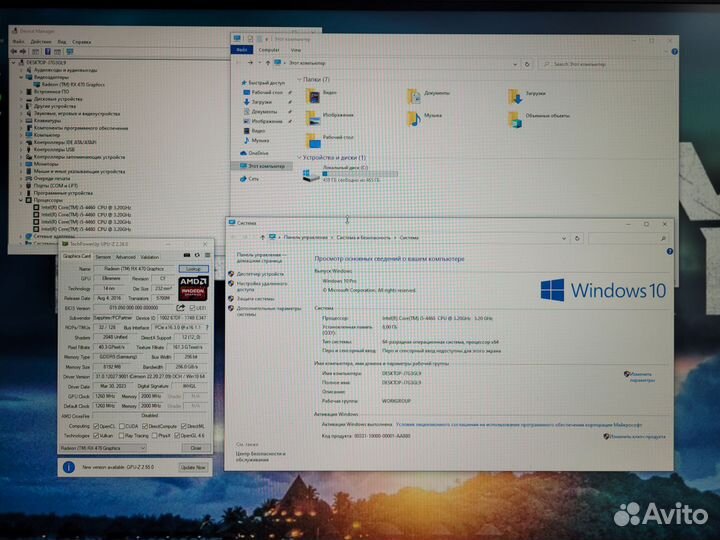Image resolution: width=720 pixels, height=540 pixels.
Task: Click the blue help icon in System window
Action: (669, 251)
